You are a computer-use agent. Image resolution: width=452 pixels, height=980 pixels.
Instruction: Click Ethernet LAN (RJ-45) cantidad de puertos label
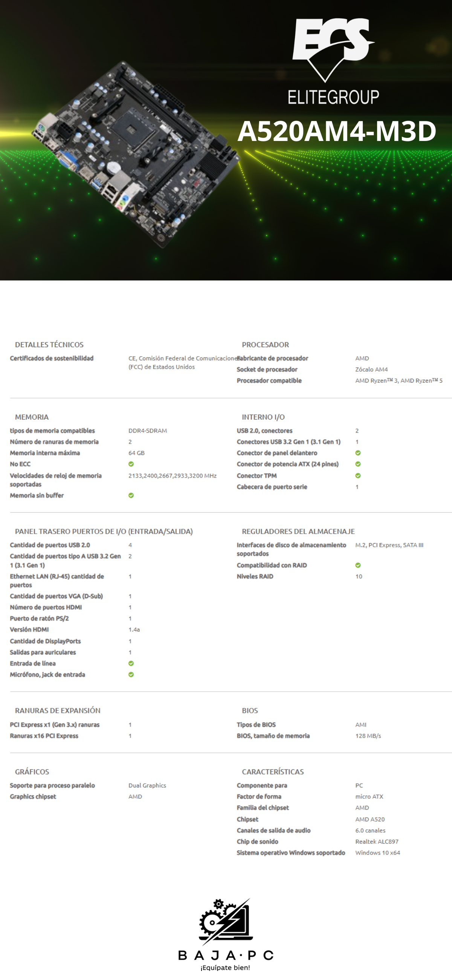point(57,580)
